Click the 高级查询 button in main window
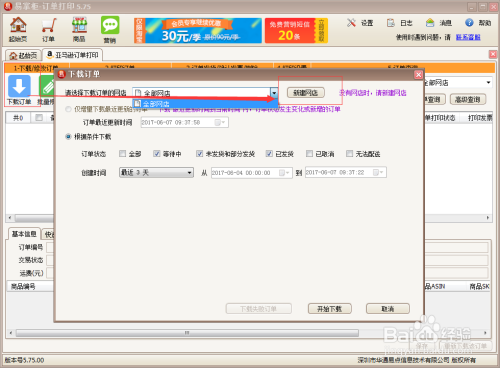The height and width of the screenshot is (368, 500). click(468, 99)
